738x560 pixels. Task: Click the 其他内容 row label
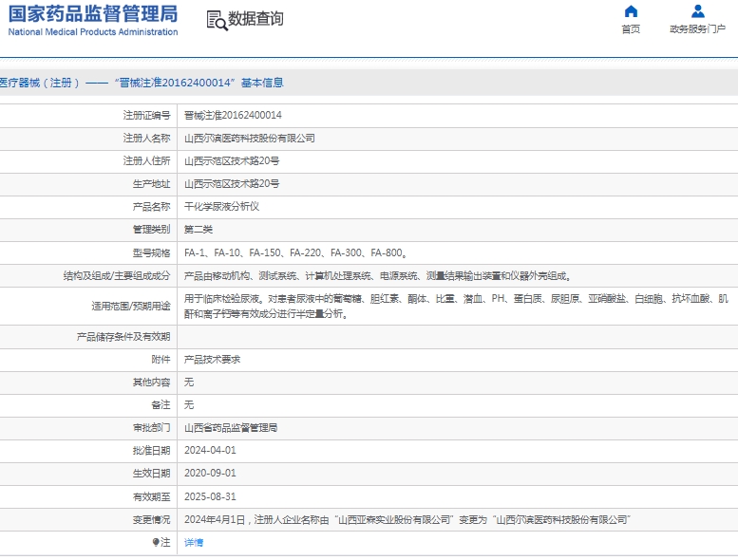pyautogui.click(x=151, y=383)
